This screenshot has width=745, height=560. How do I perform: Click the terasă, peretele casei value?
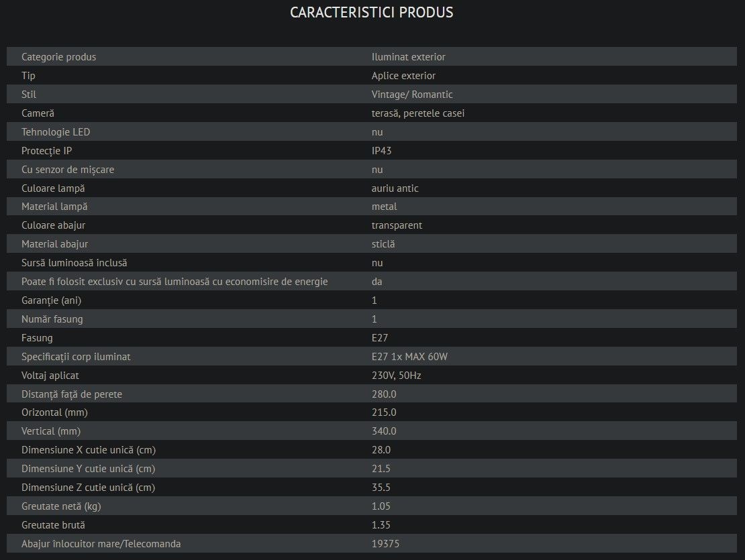coord(417,113)
